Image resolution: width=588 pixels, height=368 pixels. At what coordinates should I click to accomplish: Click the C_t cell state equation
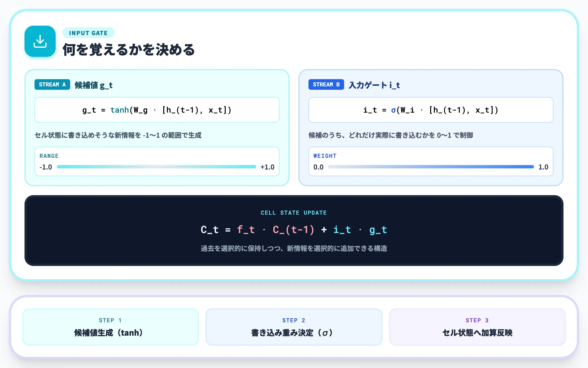click(294, 230)
